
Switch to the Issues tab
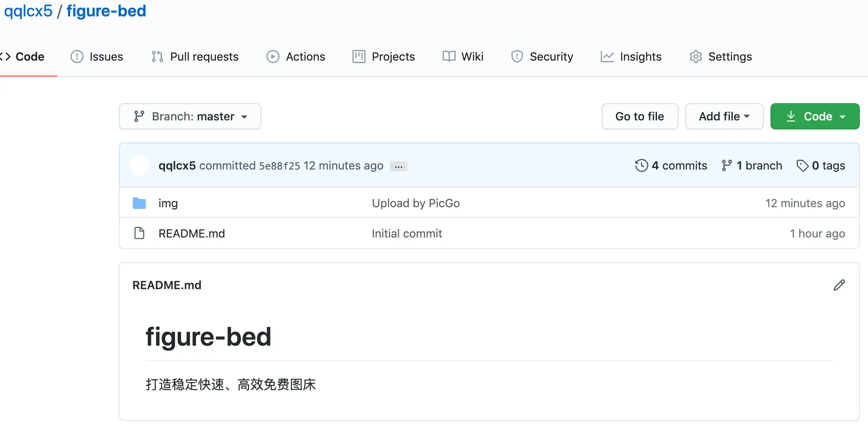97,57
